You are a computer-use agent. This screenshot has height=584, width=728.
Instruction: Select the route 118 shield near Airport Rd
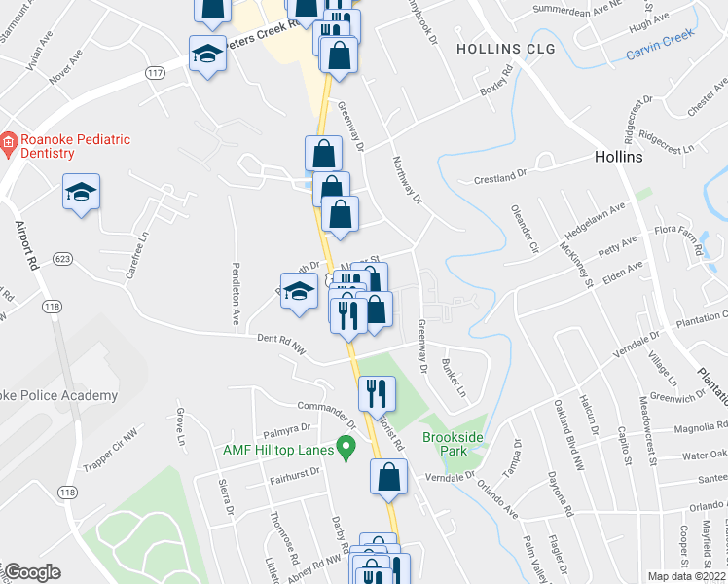[52, 307]
